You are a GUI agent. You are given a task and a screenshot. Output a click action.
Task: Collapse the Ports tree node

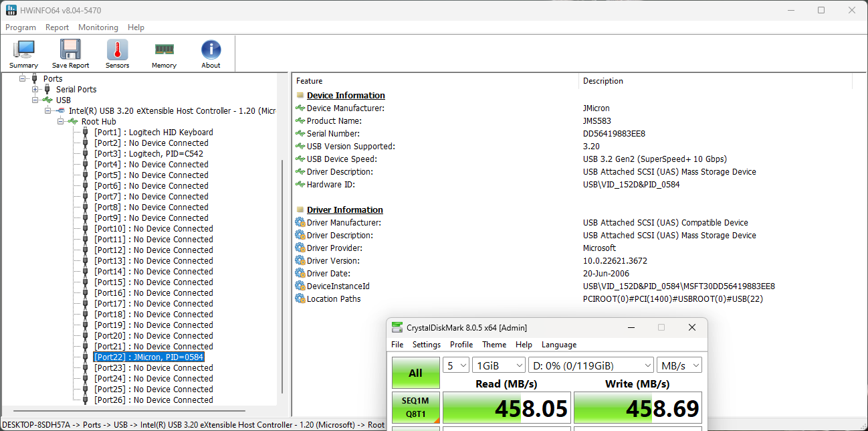tap(23, 79)
